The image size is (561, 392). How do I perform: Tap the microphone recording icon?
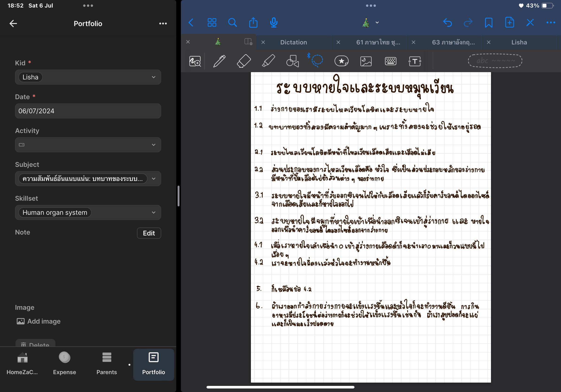(274, 23)
